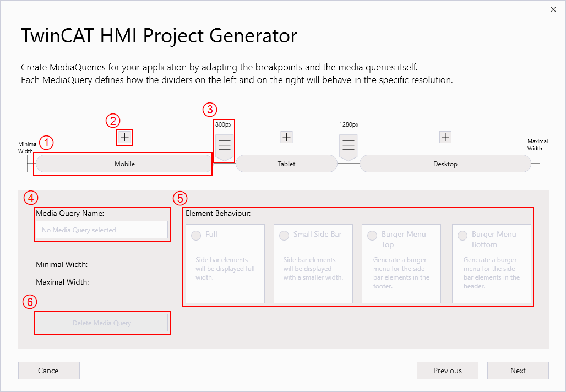Close the Project Generator dialog
566x392 pixels.
553,10
